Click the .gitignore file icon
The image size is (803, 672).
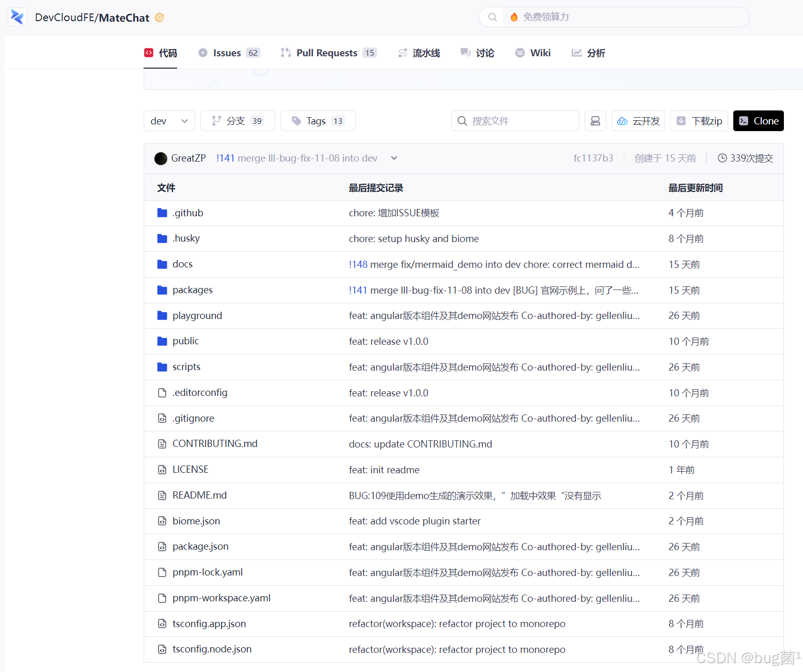(x=162, y=418)
